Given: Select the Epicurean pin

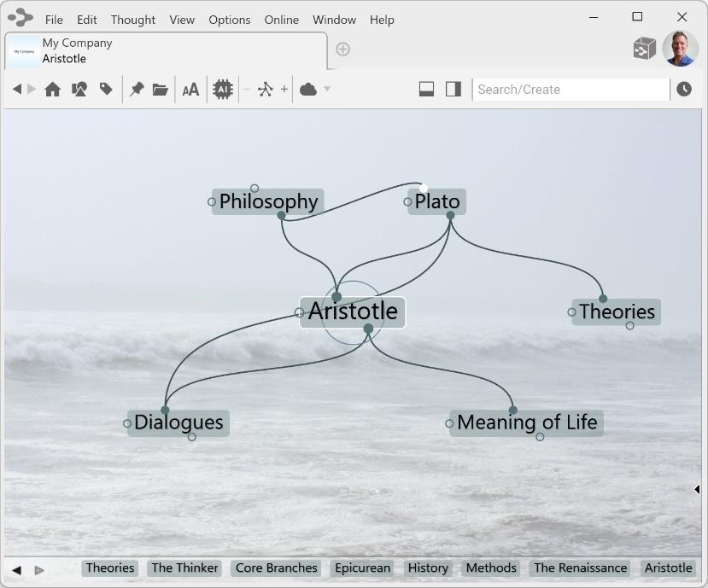Looking at the screenshot, I should coord(362,568).
